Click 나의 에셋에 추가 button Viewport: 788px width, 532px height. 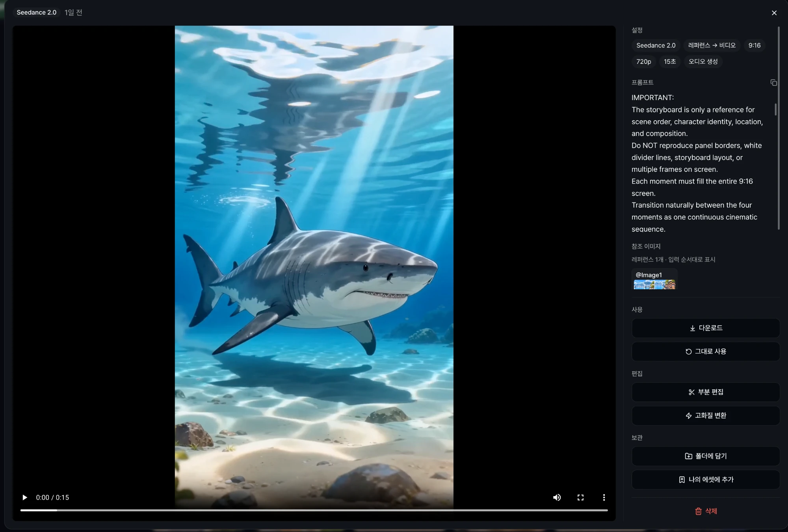[x=706, y=480]
